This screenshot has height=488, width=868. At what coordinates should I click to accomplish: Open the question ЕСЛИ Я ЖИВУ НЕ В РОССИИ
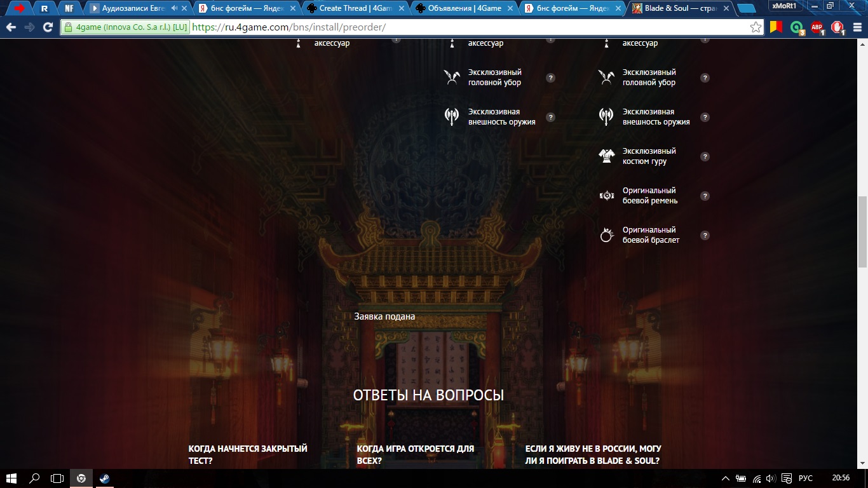click(593, 454)
